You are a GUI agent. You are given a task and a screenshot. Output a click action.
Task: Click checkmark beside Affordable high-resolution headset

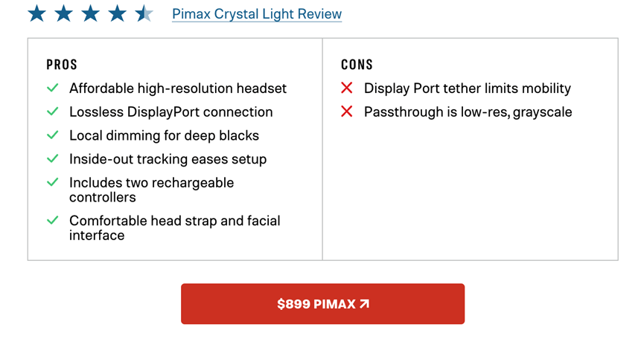point(52,88)
